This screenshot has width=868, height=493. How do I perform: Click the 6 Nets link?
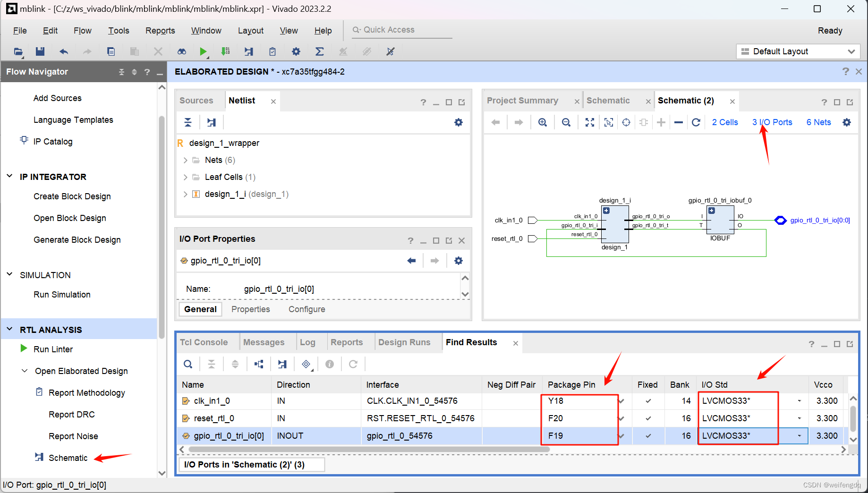click(818, 122)
